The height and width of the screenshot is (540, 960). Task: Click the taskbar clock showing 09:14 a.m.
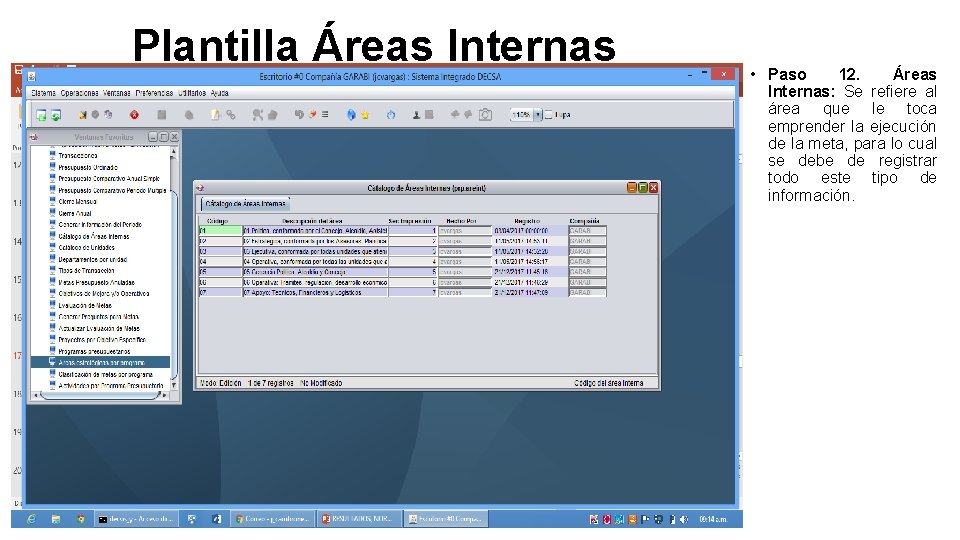pyautogui.click(x=713, y=520)
